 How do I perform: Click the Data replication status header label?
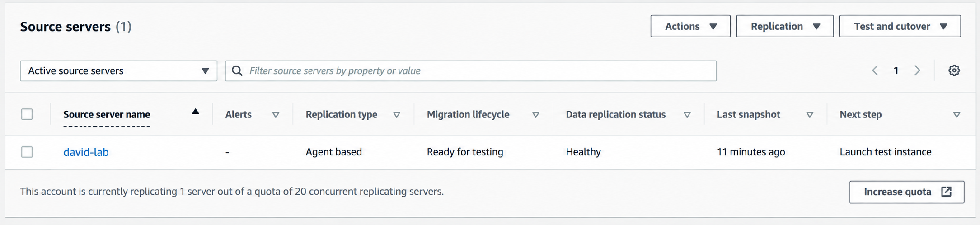(616, 115)
